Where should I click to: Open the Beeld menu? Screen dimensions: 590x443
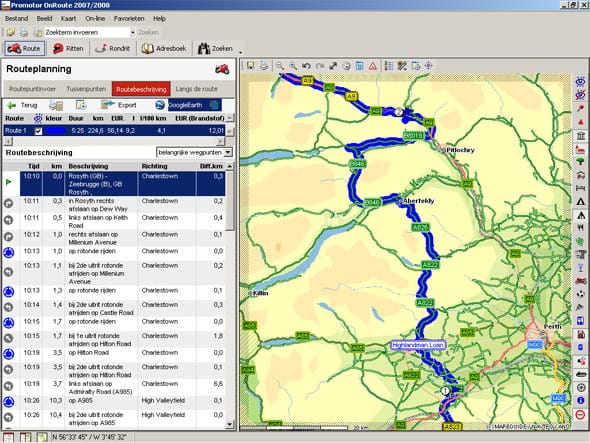(44, 18)
